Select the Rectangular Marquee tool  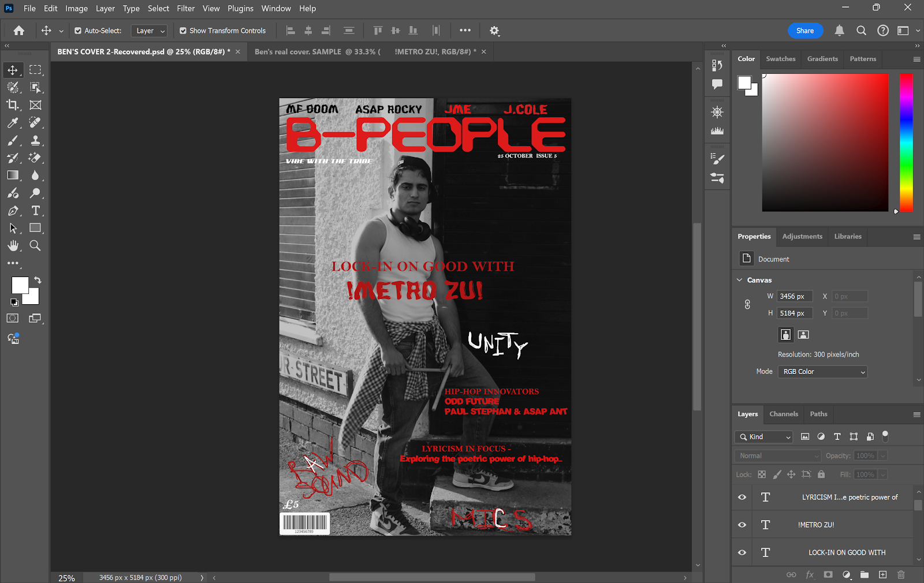click(x=35, y=70)
